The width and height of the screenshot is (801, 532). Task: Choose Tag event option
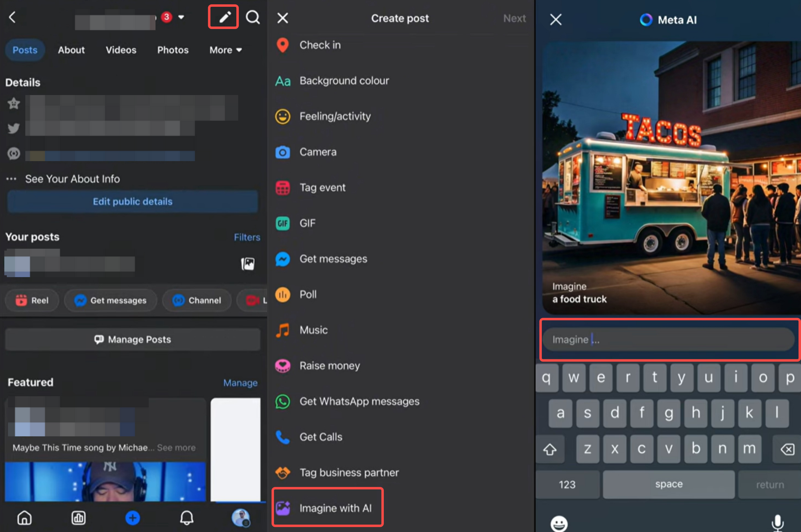click(322, 187)
